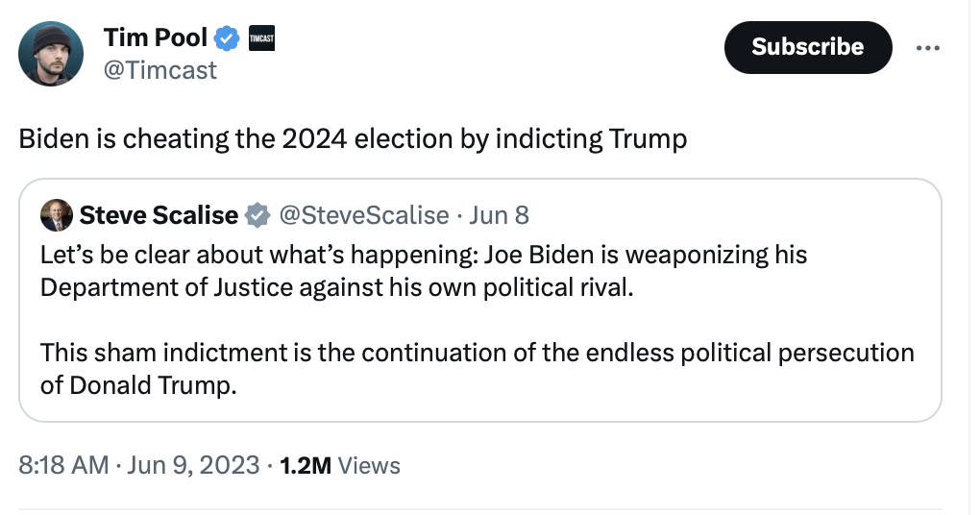Screen dimensions: 980x515
Task: Click the blue verified badge beside Tim Pool
Action: (x=227, y=38)
